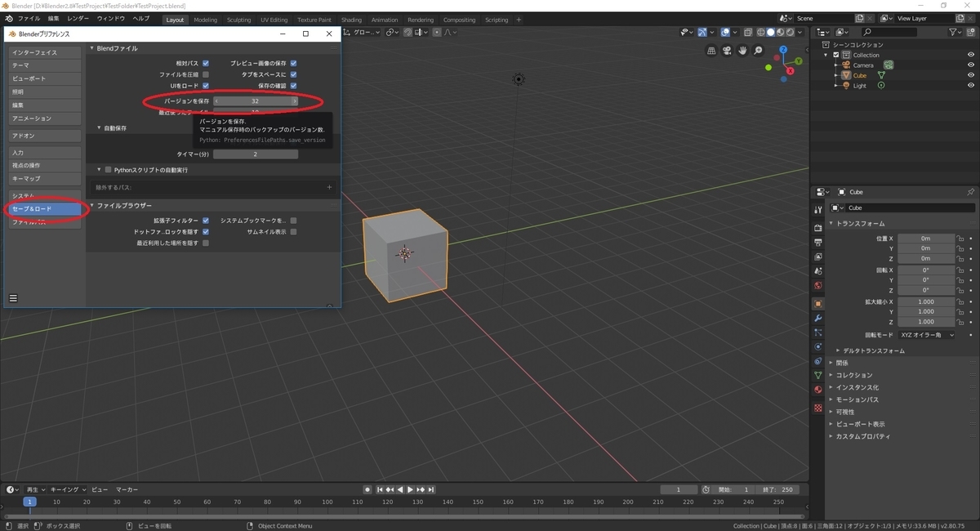The height and width of the screenshot is (531, 980).
Task: Click the jump-to-end playback control button
Action: click(x=431, y=489)
